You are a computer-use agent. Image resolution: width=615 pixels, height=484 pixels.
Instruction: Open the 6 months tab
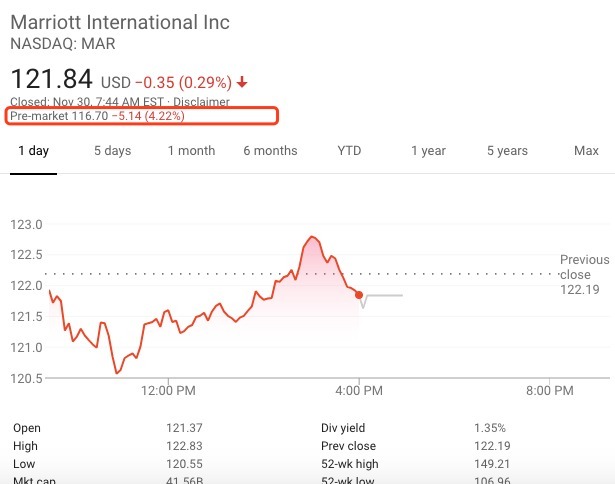pyautogui.click(x=270, y=151)
